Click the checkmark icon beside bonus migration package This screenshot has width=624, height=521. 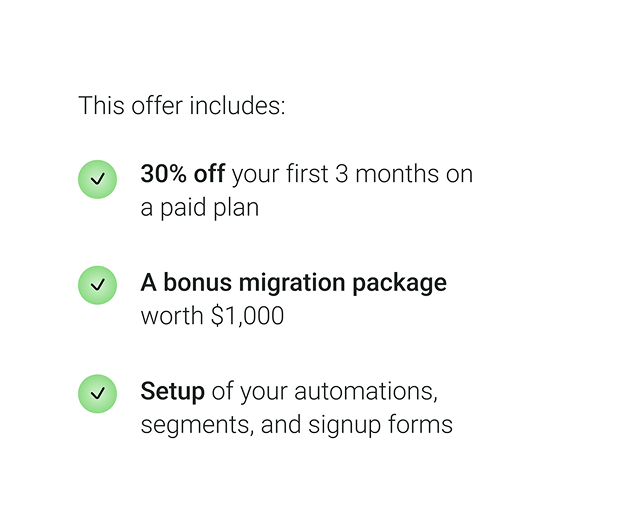[98, 285]
